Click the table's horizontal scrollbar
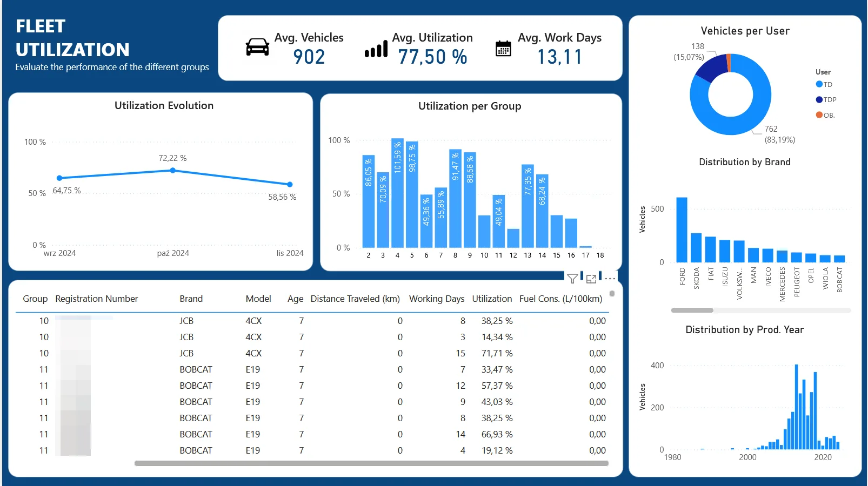 371,463
